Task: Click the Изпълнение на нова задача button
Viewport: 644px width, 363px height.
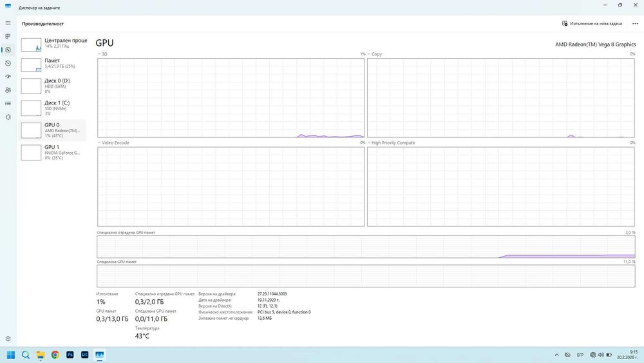Action: click(x=592, y=23)
